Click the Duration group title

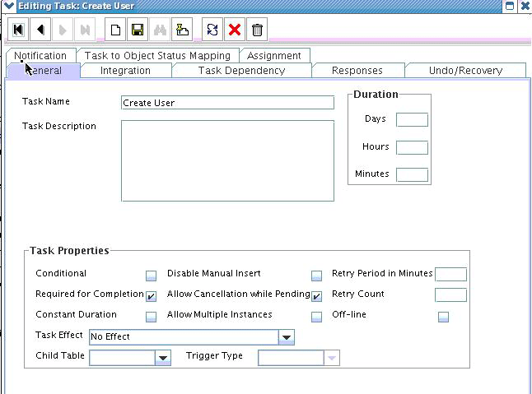[376, 95]
